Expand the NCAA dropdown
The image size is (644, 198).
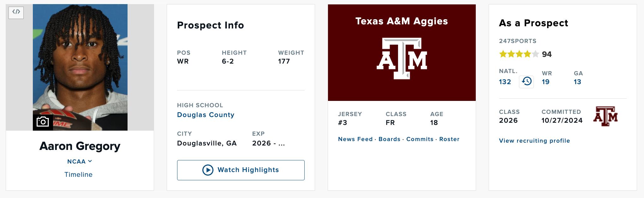[80, 162]
